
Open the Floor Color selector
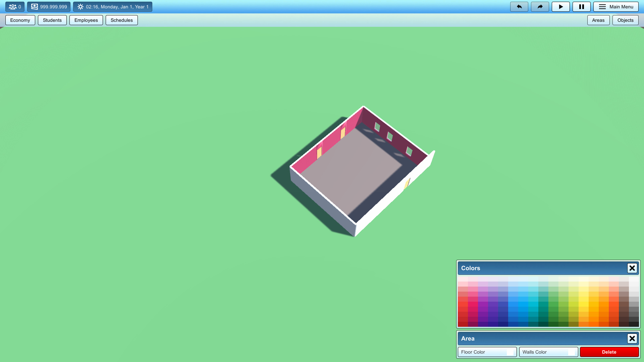pos(487,352)
